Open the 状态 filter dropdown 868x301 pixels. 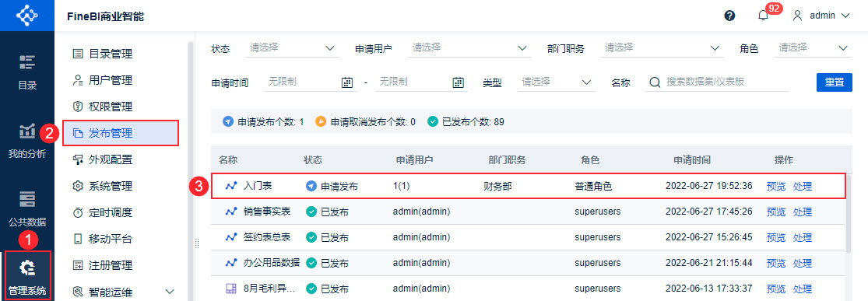[x=292, y=48]
